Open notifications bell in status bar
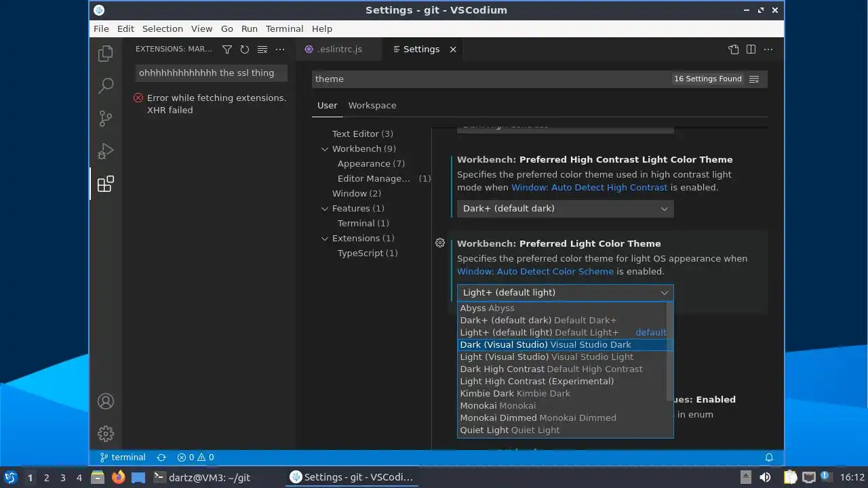 tap(769, 457)
